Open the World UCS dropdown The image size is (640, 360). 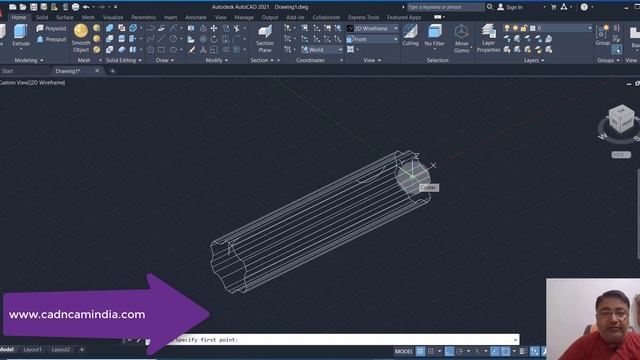pos(322,50)
